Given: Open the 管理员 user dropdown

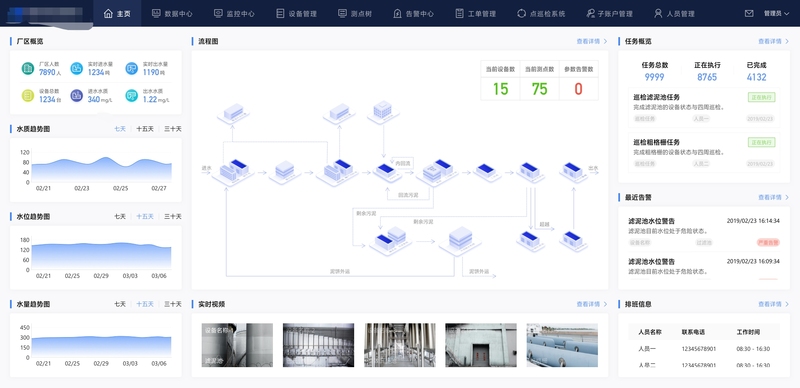Looking at the screenshot, I should (776, 14).
